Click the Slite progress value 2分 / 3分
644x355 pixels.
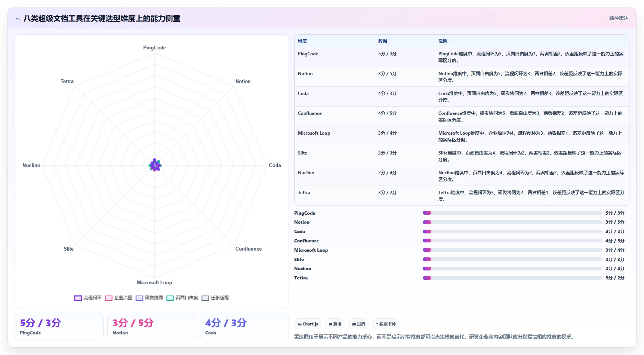coord(615,260)
